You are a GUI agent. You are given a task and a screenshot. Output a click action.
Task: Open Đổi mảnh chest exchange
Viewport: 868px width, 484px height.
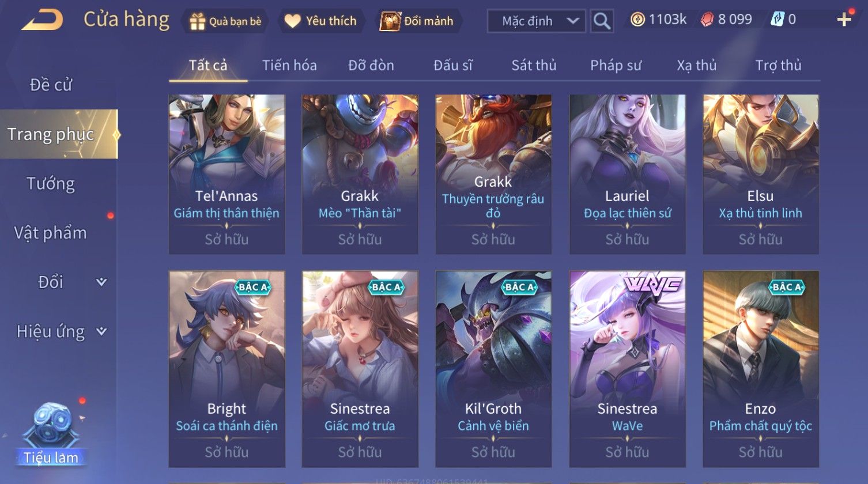(417, 21)
